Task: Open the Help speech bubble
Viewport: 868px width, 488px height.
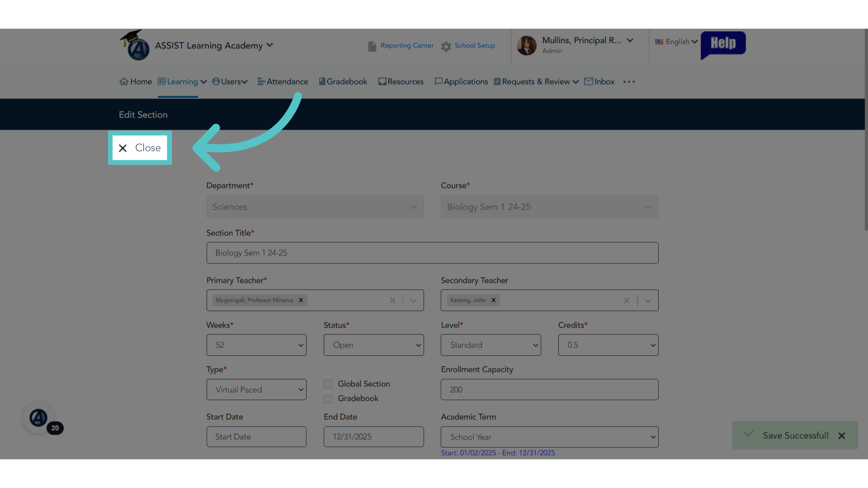Action: click(723, 45)
